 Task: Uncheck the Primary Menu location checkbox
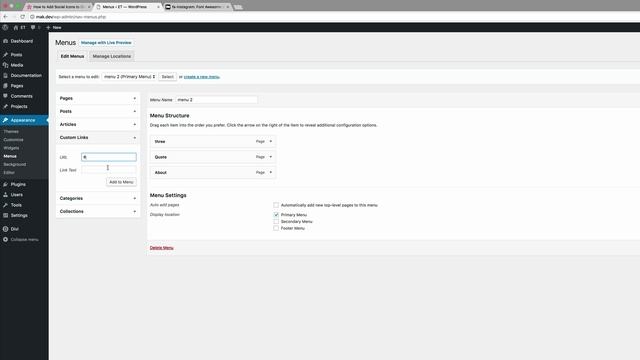pyautogui.click(x=276, y=215)
